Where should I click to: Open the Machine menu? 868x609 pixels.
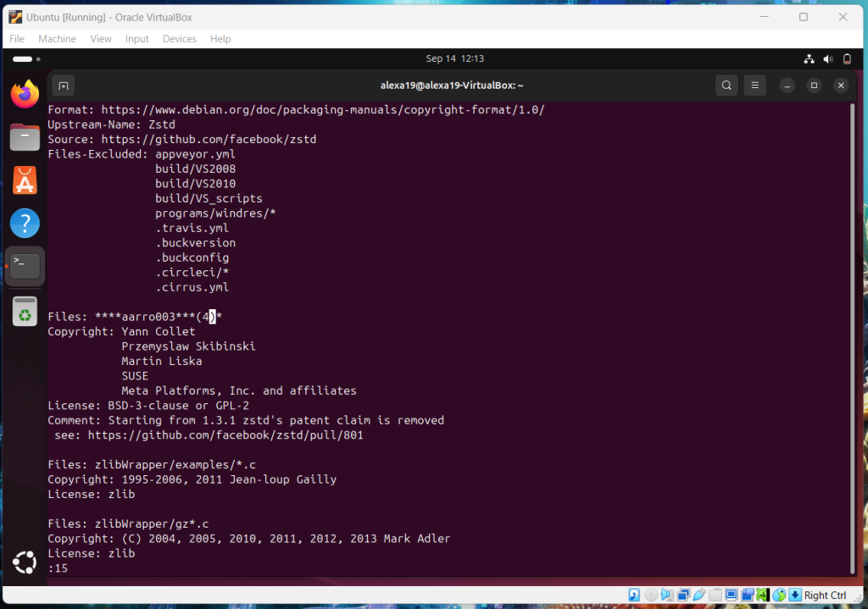click(x=57, y=39)
